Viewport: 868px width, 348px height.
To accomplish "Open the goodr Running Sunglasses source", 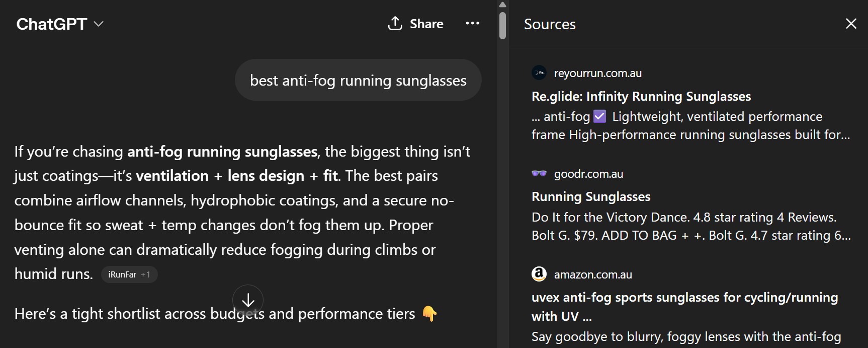I will [x=591, y=197].
